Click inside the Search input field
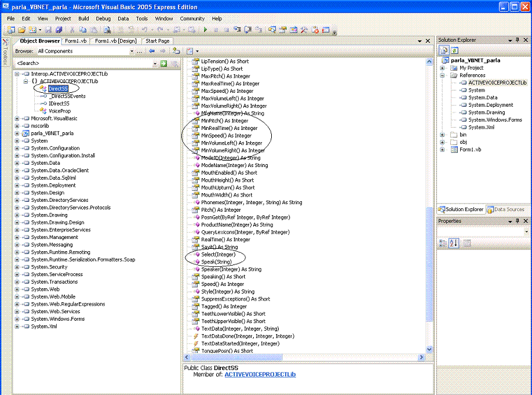 83,63
